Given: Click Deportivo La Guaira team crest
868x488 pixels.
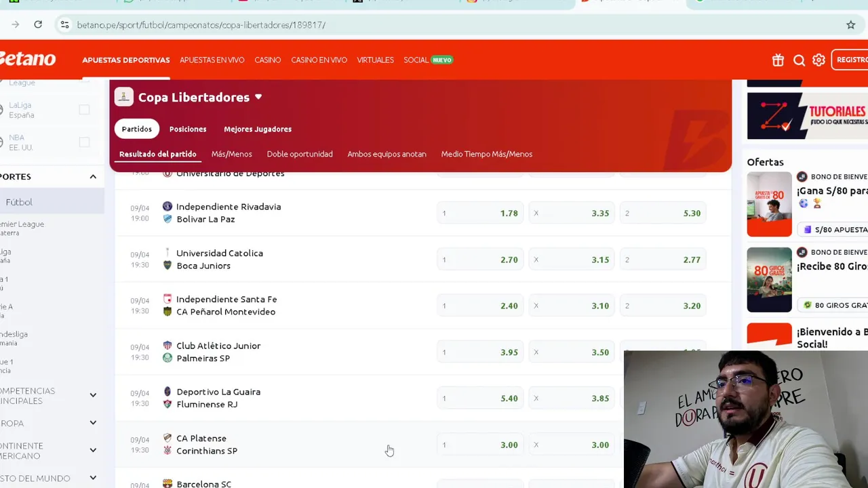Looking at the screenshot, I should 167,392.
